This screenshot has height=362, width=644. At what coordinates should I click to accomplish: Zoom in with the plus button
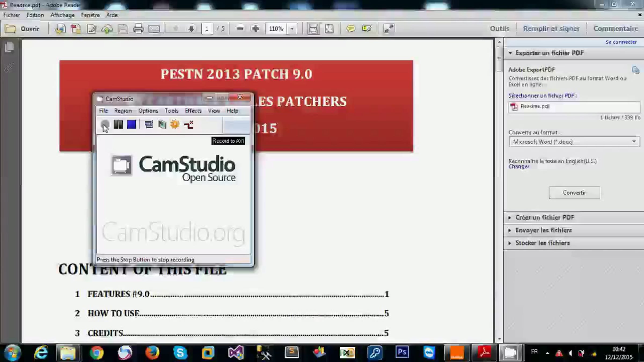tap(255, 29)
